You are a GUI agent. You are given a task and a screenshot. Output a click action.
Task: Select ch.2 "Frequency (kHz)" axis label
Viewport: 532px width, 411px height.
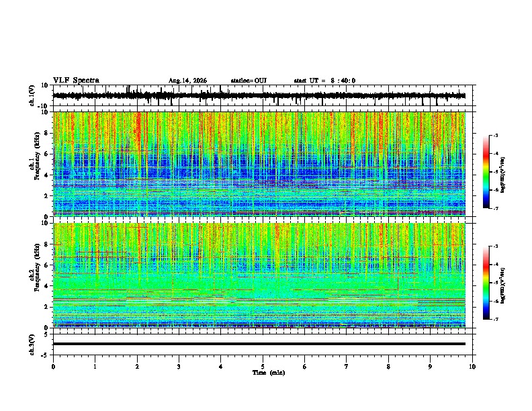37,267
